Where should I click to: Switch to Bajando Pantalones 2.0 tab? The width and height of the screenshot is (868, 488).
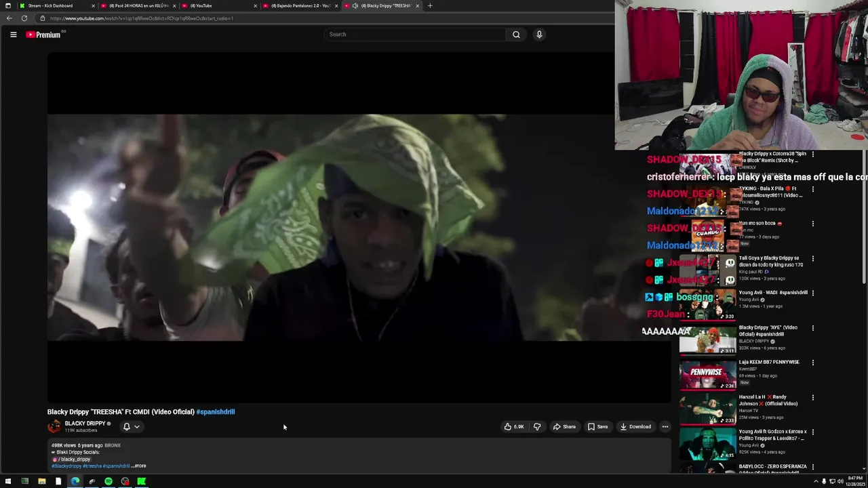[300, 5]
